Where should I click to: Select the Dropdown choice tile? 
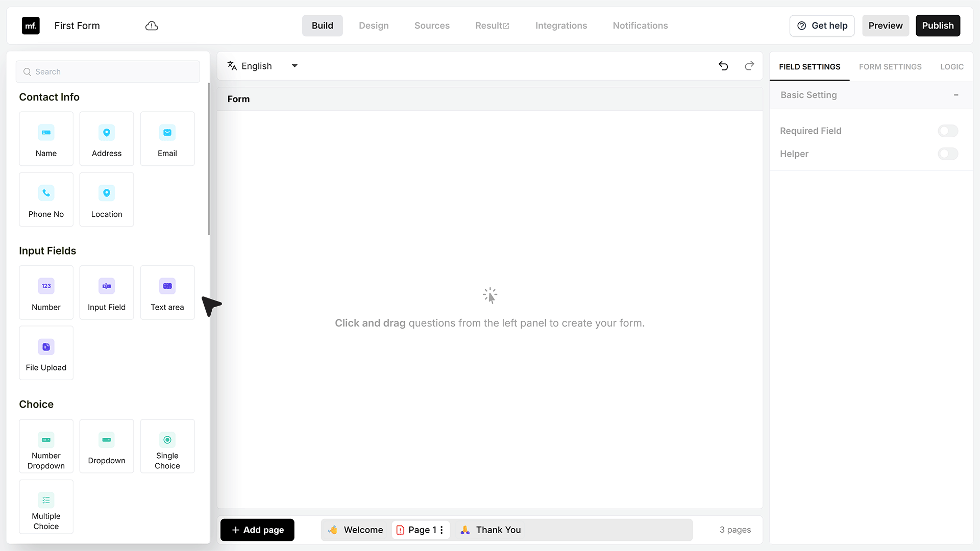107,446
